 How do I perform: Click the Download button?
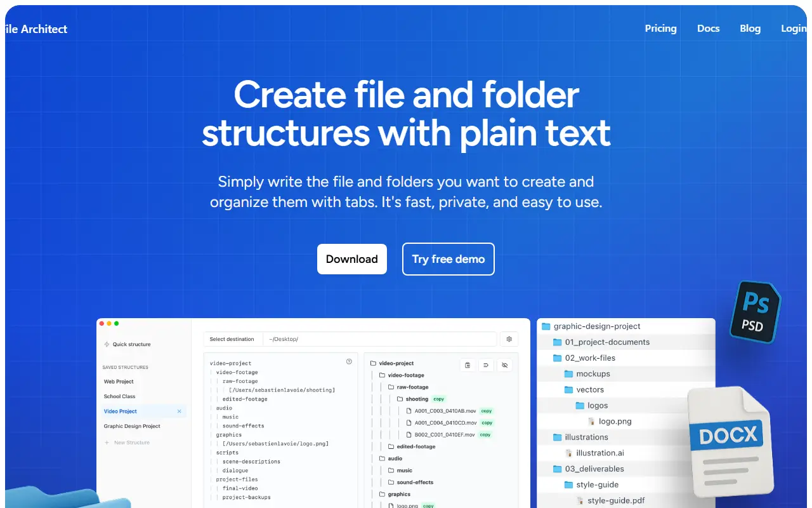pyautogui.click(x=351, y=259)
